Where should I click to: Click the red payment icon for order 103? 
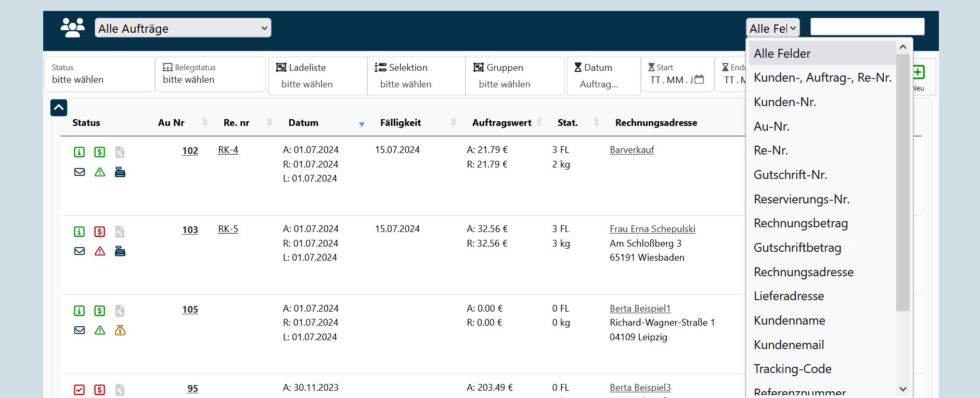pos(99,232)
